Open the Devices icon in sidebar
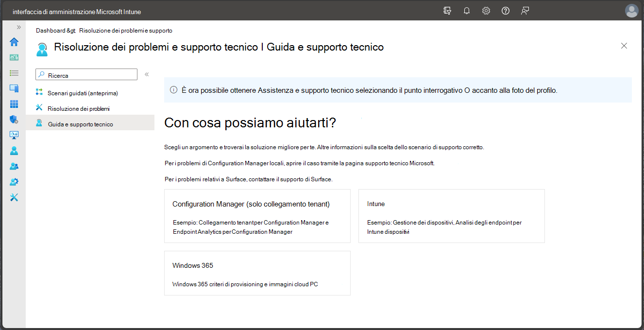644x330 pixels. point(14,88)
